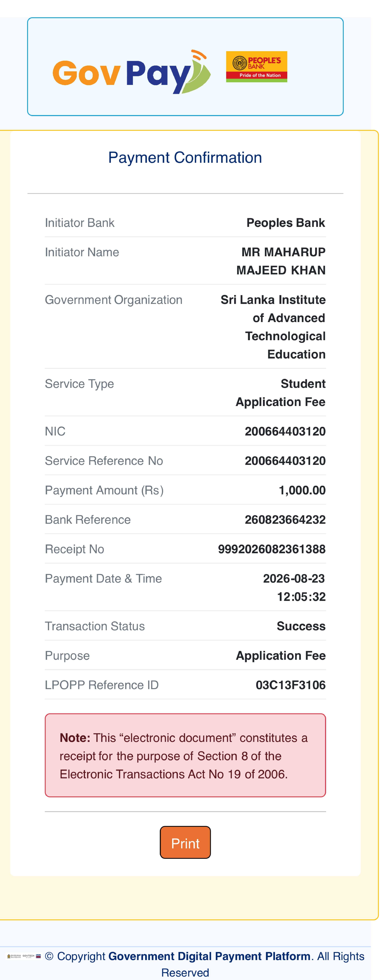Click the Purpose Application Fee value

tap(281, 655)
